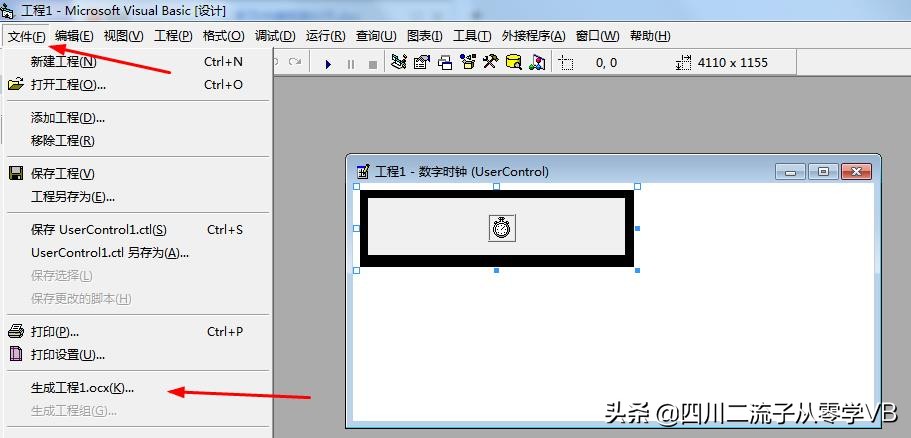
Task: Close the 数字时钟 UserControl designer window
Action: 856,171
